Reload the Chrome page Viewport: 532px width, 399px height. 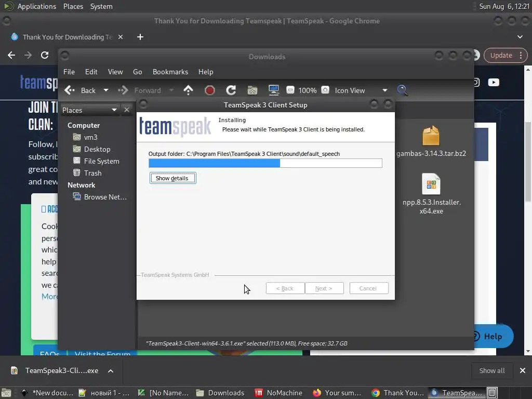tap(45, 55)
